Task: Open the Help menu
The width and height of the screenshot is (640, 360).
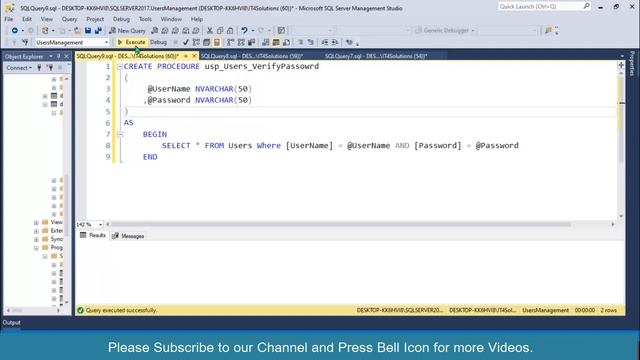Action: [197, 19]
